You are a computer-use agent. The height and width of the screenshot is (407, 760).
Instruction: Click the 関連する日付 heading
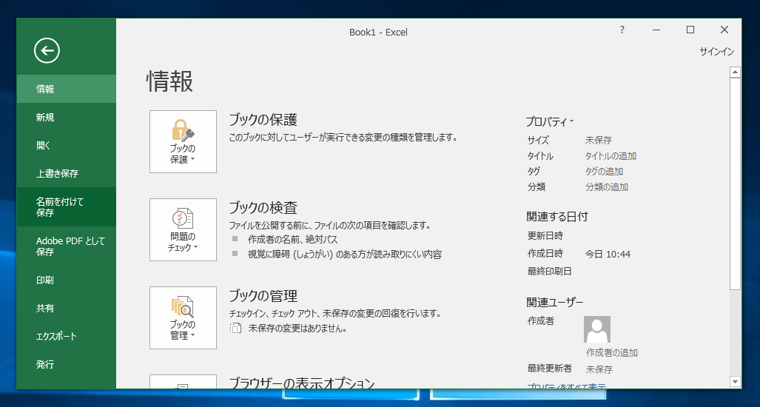[x=557, y=217]
